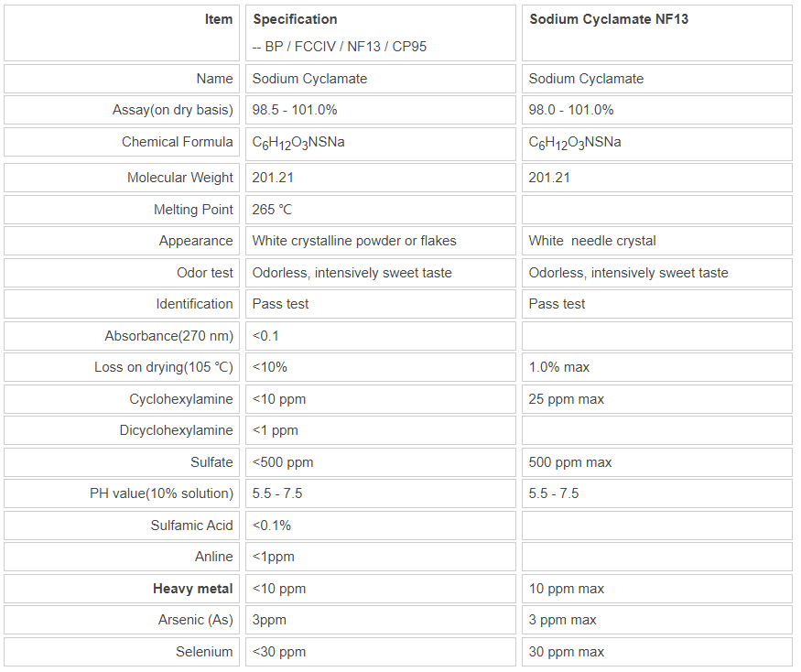Click the "98.0 - 101.0%" NF13 assay value
The width and height of the screenshot is (801, 672).
click(x=571, y=110)
